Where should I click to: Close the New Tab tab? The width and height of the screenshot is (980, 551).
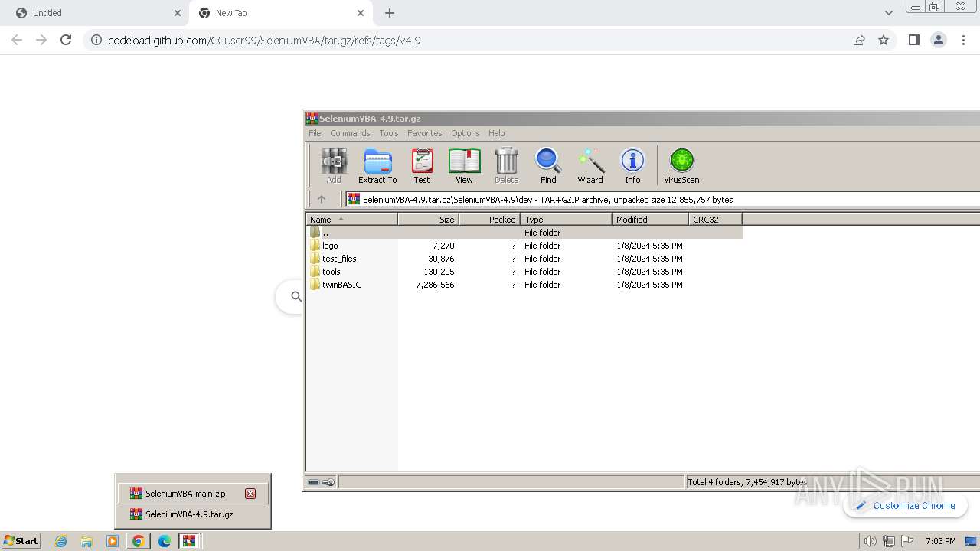pos(361,13)
